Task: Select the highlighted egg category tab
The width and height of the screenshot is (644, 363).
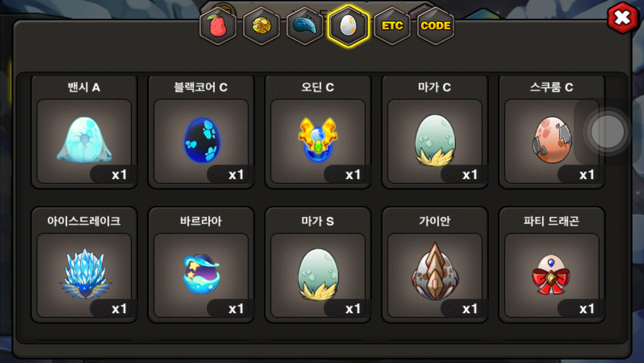Action: (348, 26)
